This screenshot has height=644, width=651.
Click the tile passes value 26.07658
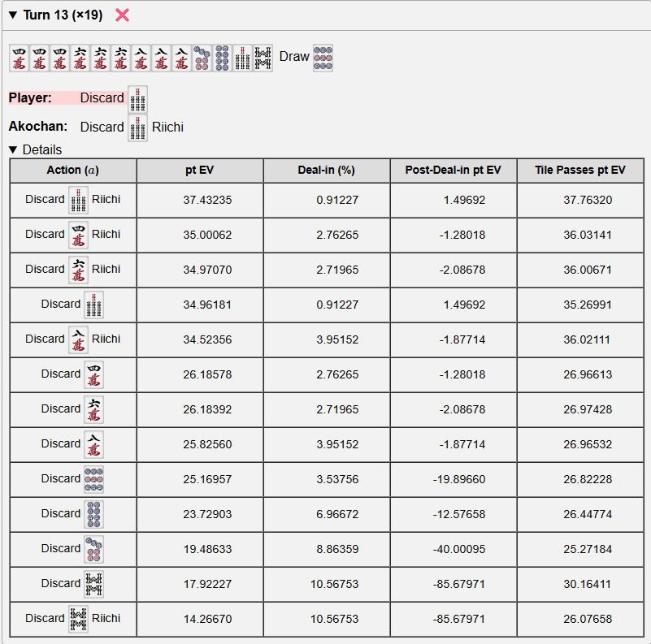588,619
